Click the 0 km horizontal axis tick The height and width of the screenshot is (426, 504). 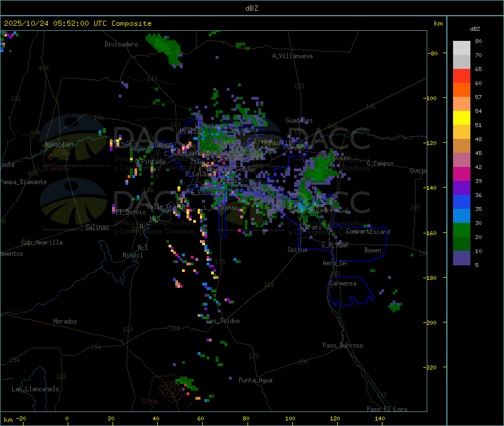67,418
